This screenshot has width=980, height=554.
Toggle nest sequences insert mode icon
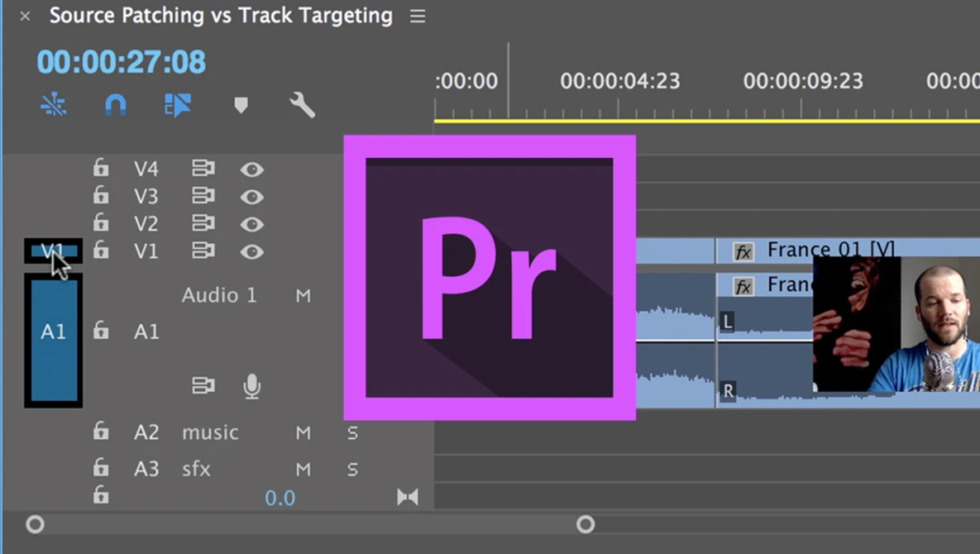pos(54,105)
